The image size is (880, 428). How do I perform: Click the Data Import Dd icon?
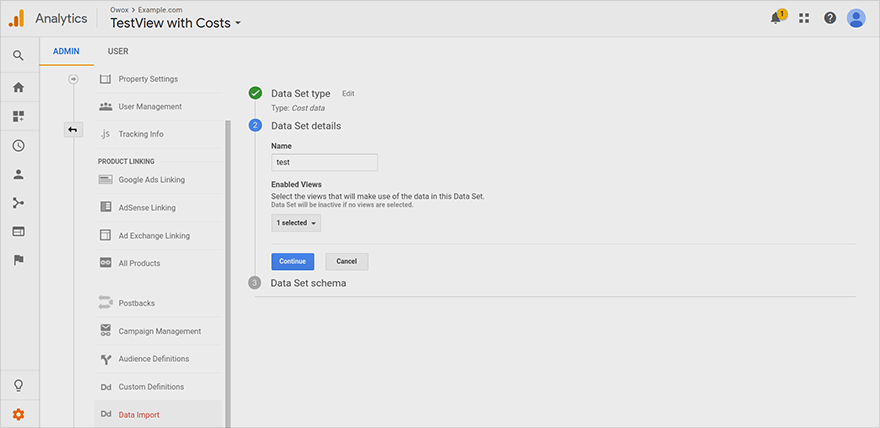(105, 415)
